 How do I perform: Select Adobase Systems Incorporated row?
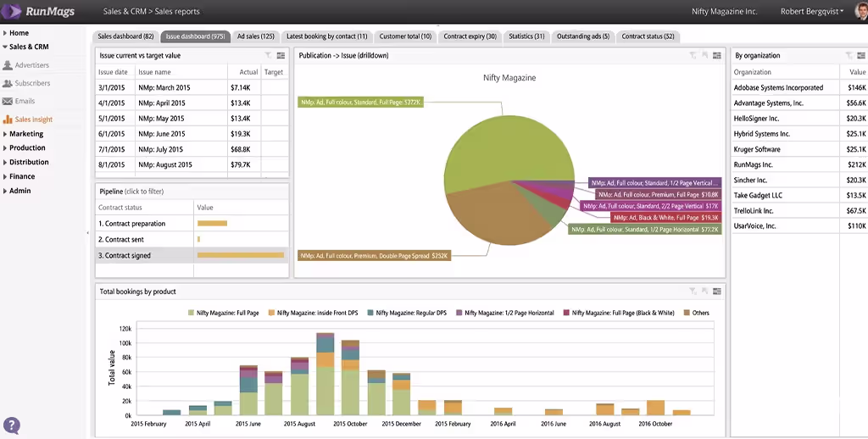[800, 87]
